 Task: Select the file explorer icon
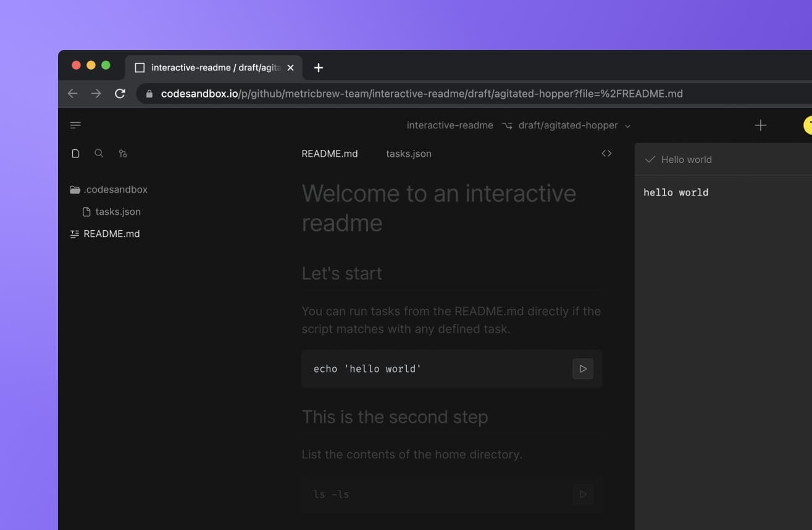pyautogui.click(x=75, y=153)
